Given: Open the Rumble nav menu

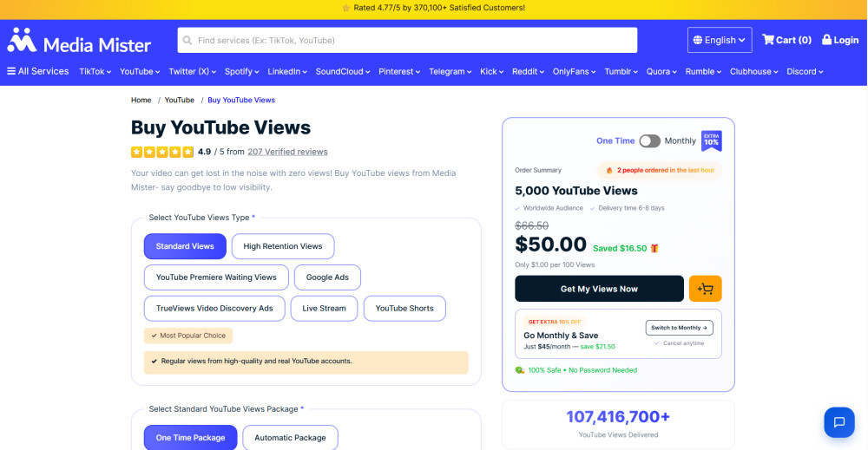Looking at the screenshot, I should pyautogui.click(x=703, y=71).
